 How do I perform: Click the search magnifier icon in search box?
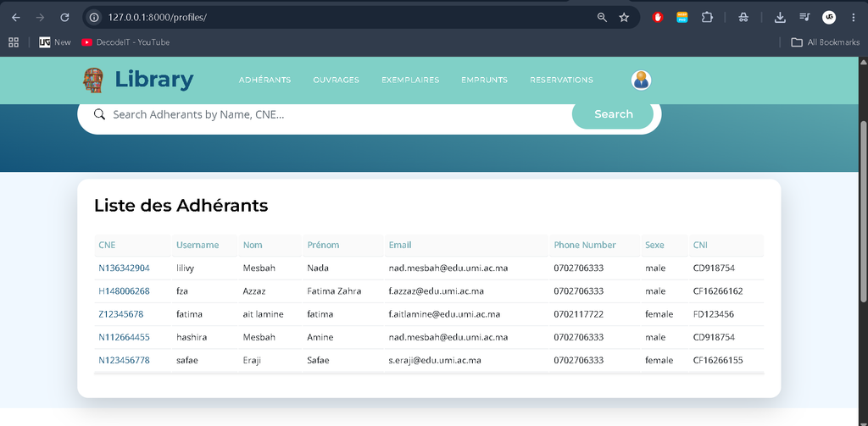click(99, 114)
